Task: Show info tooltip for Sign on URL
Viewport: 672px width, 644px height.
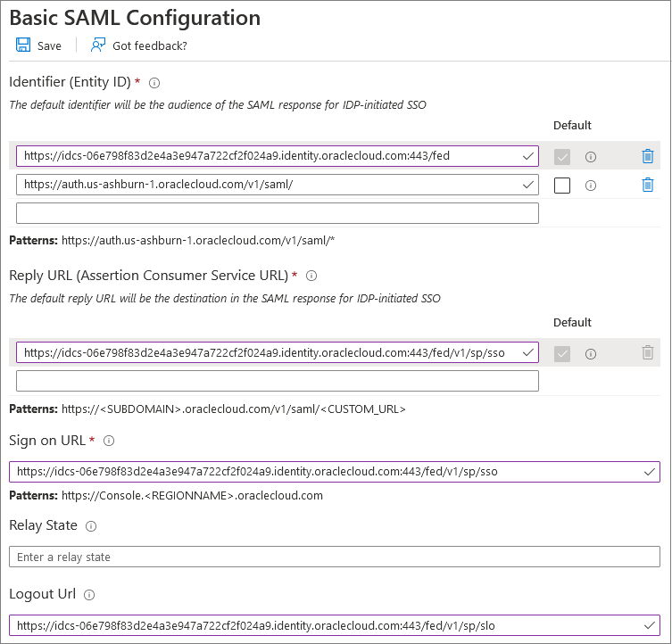Action: (x=109, y=441)
